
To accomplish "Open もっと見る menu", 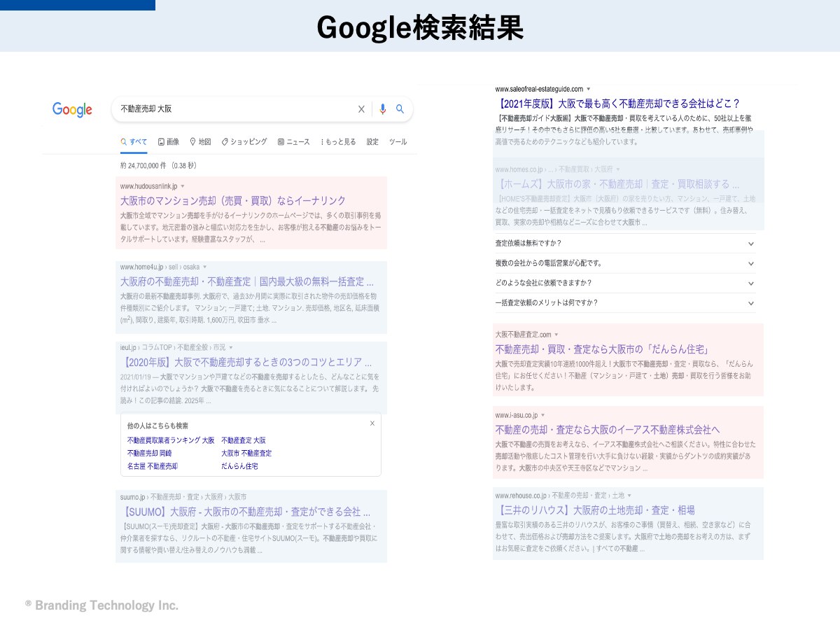I will [x=339, y=141].
